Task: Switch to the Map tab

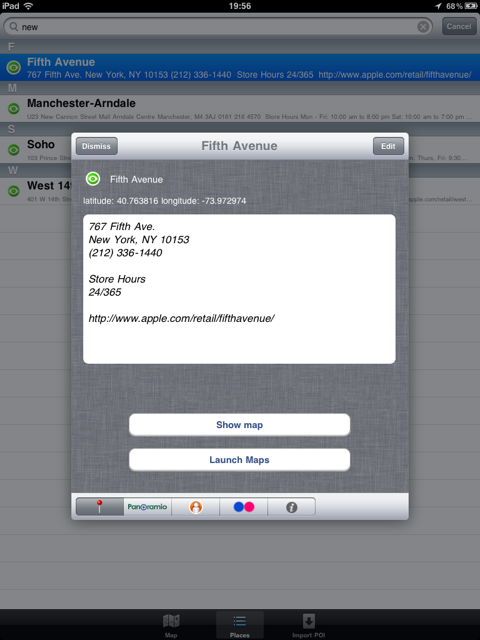Action: click(x=171, y=625)
